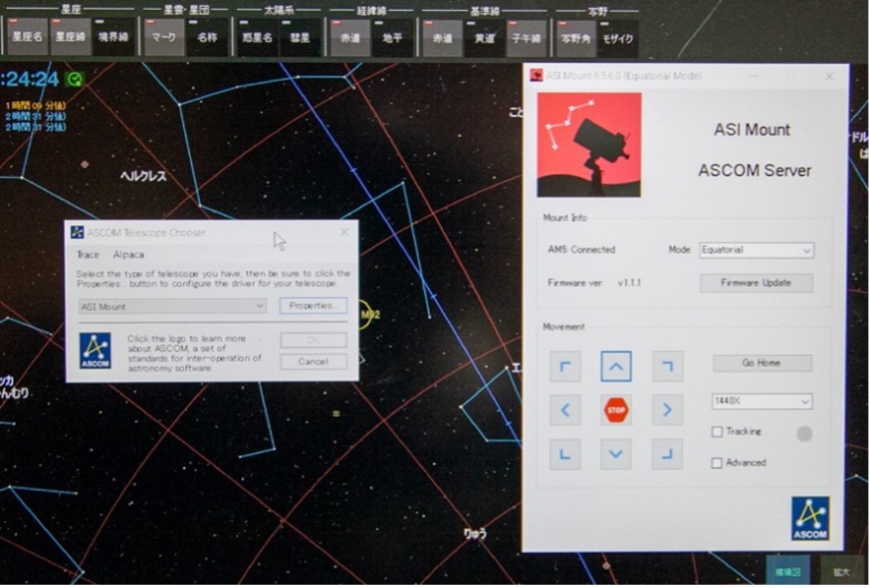Click the AM5: Connected status text
Image resolution: width=870 pixels, height=588 pixels.
(x=581, y=249)
